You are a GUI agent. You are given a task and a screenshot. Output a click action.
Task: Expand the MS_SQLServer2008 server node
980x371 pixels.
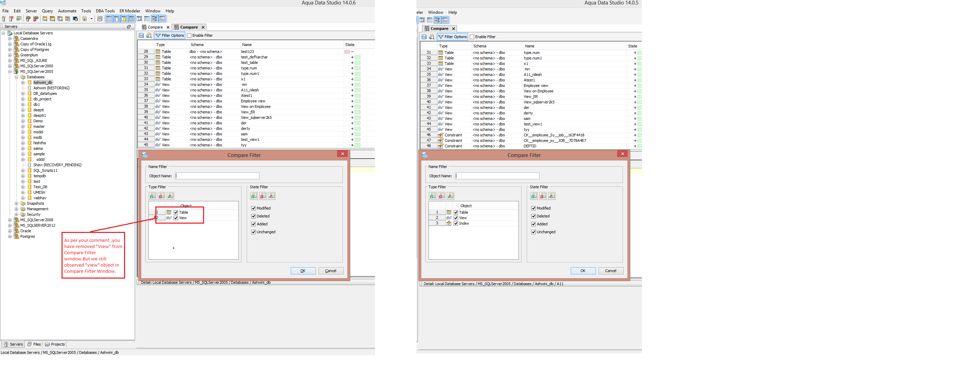[x=10, y=220]
